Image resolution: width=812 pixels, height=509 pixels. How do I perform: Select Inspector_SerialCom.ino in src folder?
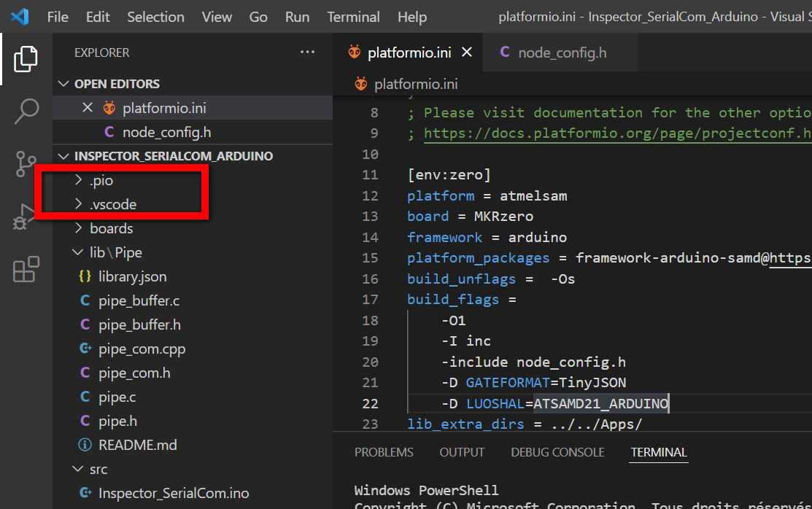click(x=174, y=494)
